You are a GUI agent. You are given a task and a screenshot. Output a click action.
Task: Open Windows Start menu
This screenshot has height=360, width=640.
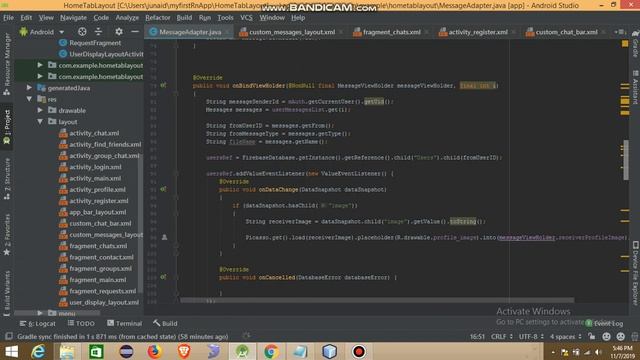[x=11, y=352]
